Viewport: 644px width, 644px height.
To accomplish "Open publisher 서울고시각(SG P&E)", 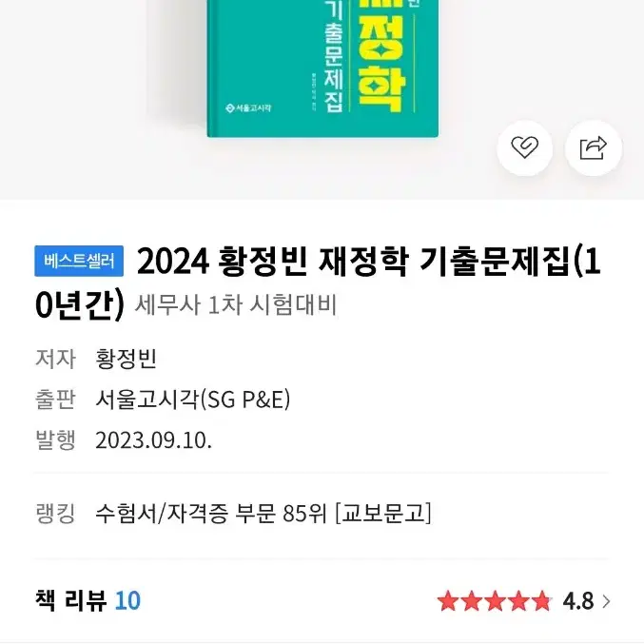I will (x=192, y=400).
